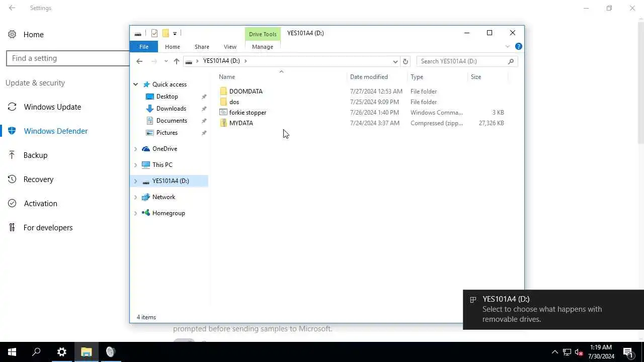Expand the OneDrive tree node
This screenshot has width=644, height=362.
(x=135, y=149)
